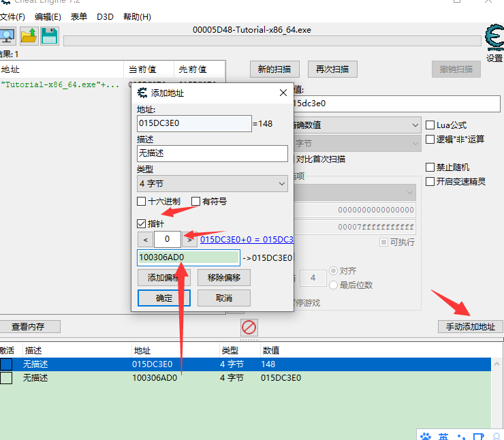
Task: Confirm the dialog with 确定
Action: pyautogui.click(x=164, y=298)
